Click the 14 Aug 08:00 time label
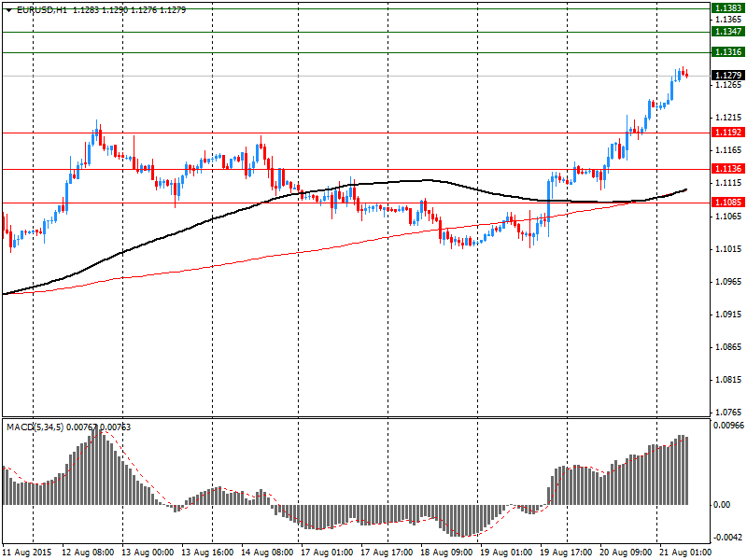The width and height of the screenshot is (747, 560). (x=267, y=553)
